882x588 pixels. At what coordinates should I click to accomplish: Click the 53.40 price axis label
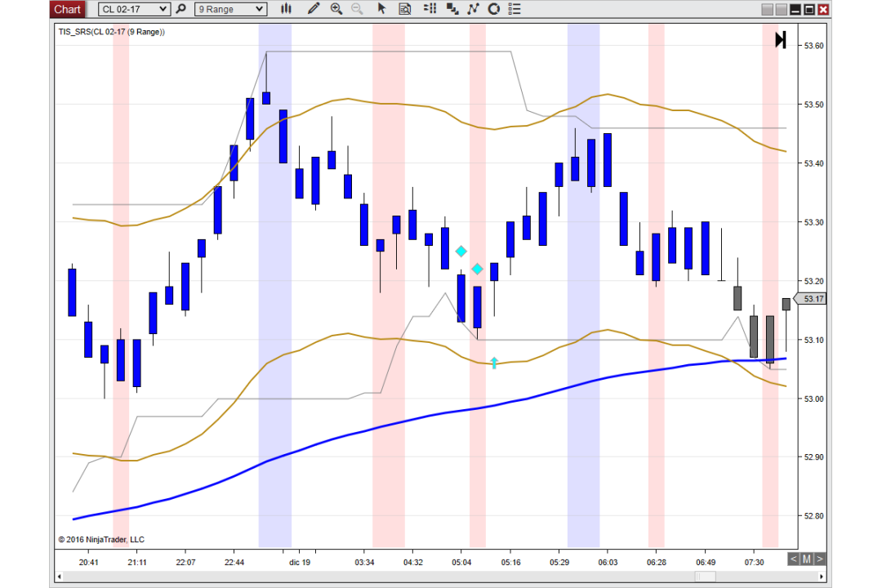[813, 163]
